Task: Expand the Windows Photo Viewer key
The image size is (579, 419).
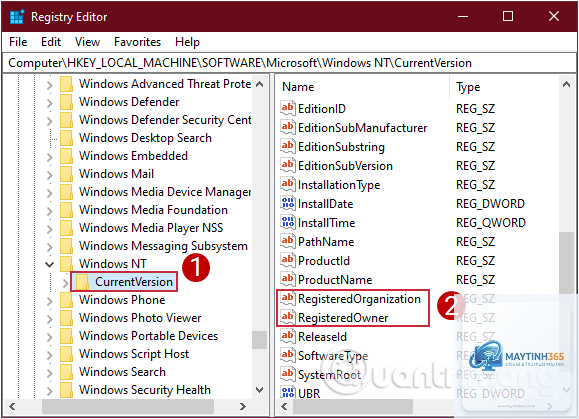Action: coord(49,319)
